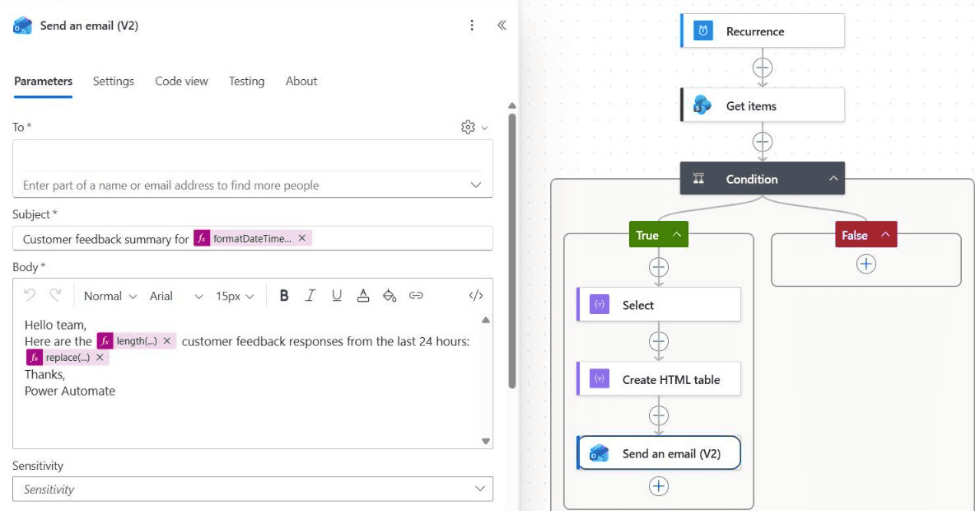Open the To recipients suggestion dropdown
This screenshot has width=980, height=511.
tap(476, 185)
